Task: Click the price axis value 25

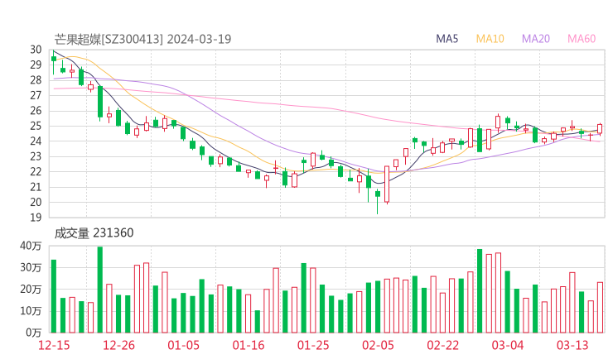Action: click(36, 126)
